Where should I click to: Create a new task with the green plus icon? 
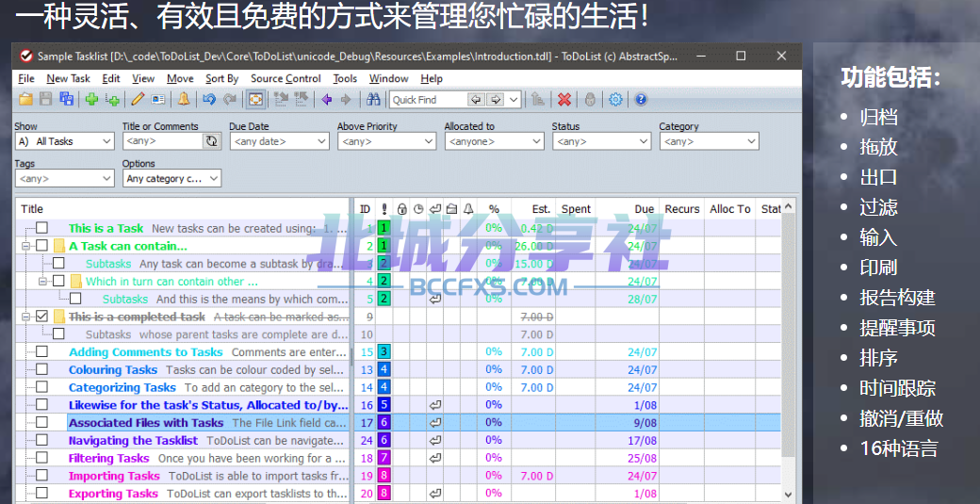coord(92,99)
